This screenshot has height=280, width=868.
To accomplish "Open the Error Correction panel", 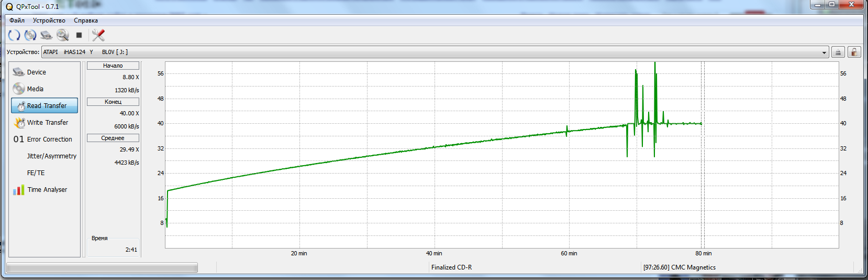I will tap(49, 139).
